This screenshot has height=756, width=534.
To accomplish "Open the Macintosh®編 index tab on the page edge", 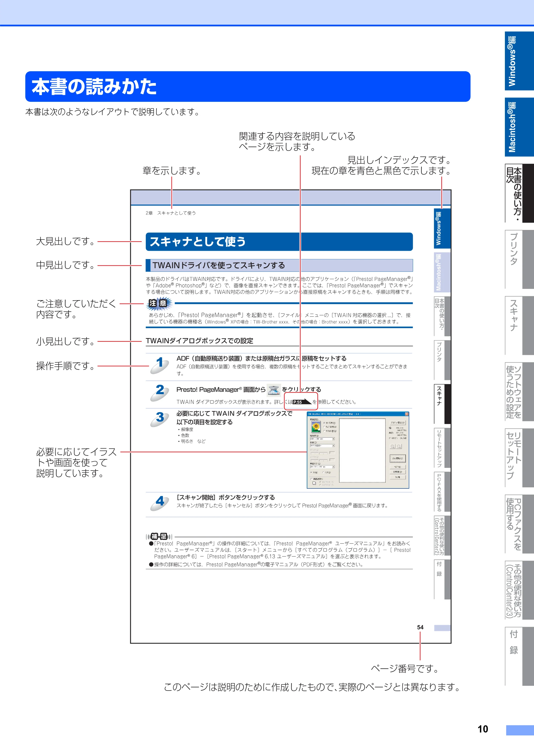I will 519,127.
